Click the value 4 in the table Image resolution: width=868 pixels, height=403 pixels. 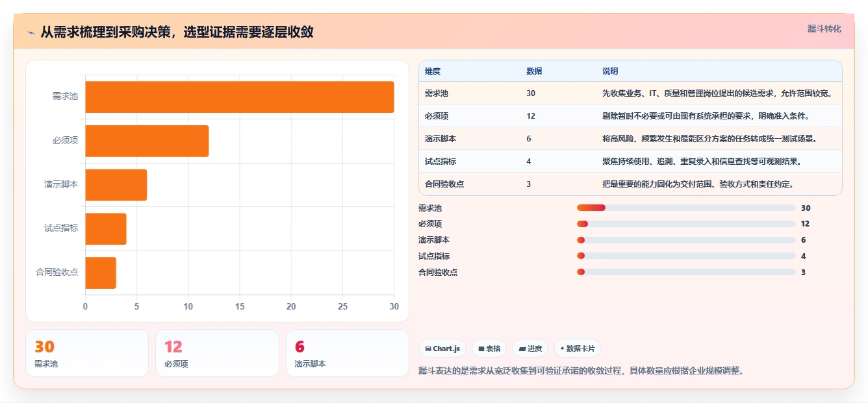pyautogui.click(x=529, y=162)
